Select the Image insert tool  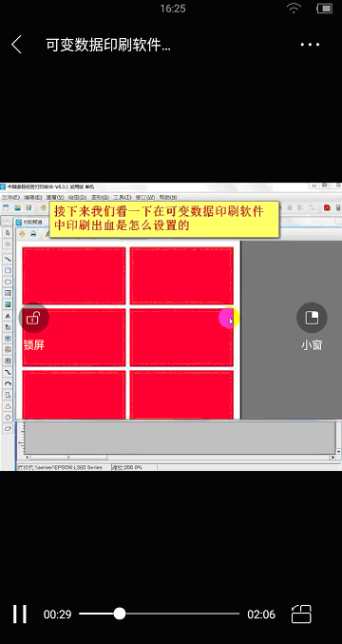click(8, 304)
